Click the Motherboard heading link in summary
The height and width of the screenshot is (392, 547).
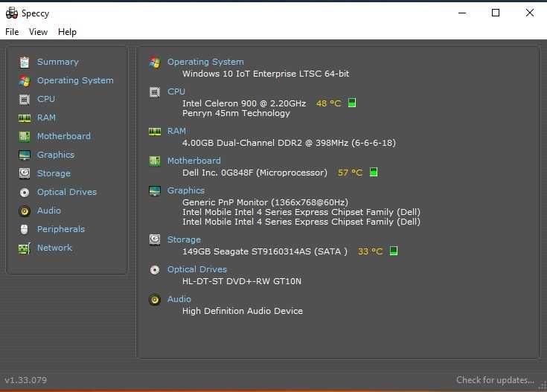(x=194, y=161)
